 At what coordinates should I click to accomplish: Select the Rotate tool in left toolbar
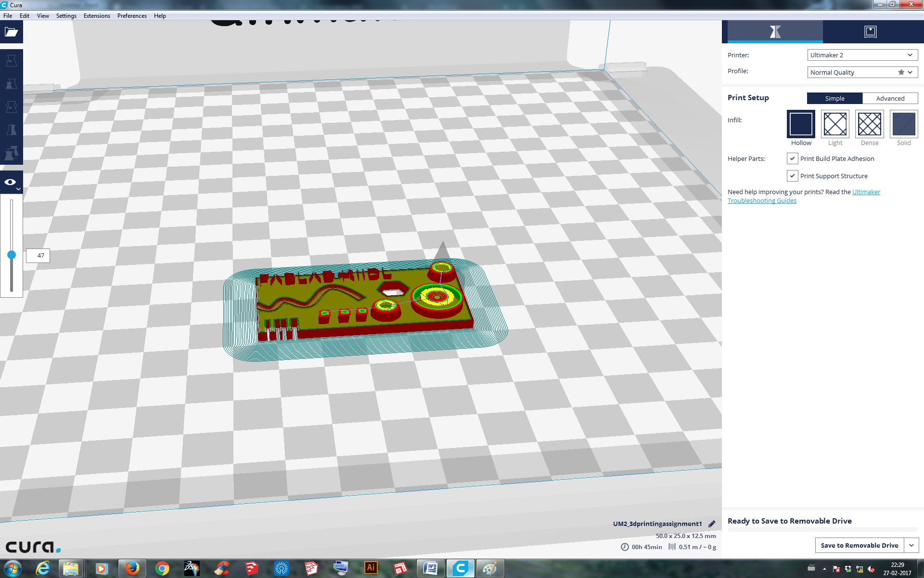(12, 107)
